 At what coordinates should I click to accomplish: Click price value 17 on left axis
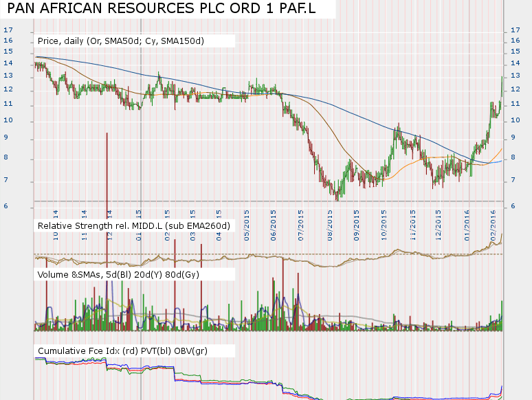pos(8,30)
